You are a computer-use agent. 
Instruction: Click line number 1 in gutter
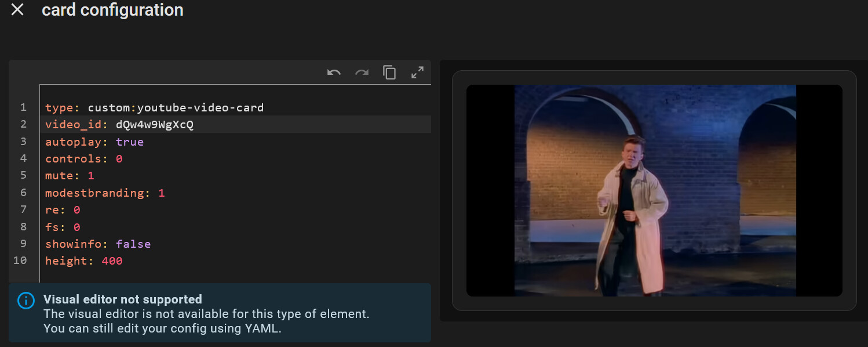click(x=23, y=107)
